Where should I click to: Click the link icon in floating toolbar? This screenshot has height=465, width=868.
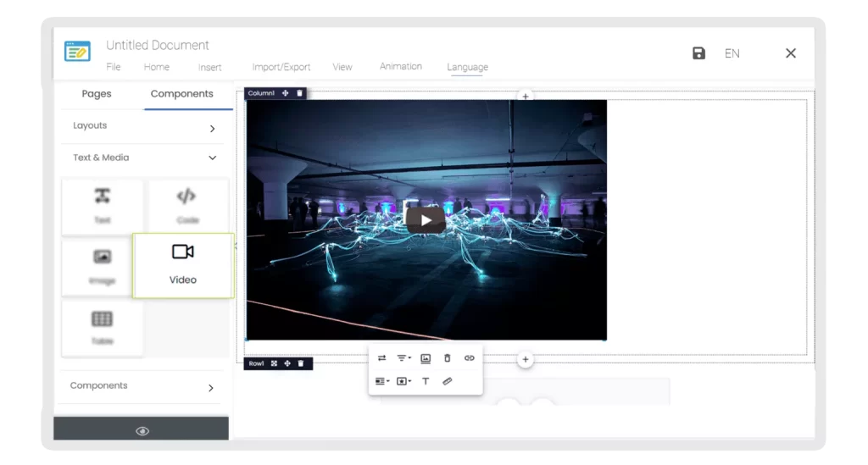tap(470, 358)
